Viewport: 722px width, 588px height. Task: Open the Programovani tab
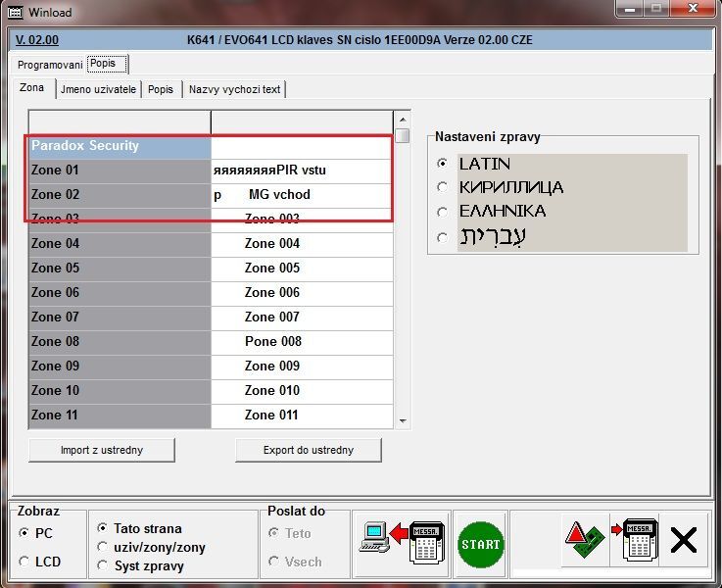click(x=50, y=65)
